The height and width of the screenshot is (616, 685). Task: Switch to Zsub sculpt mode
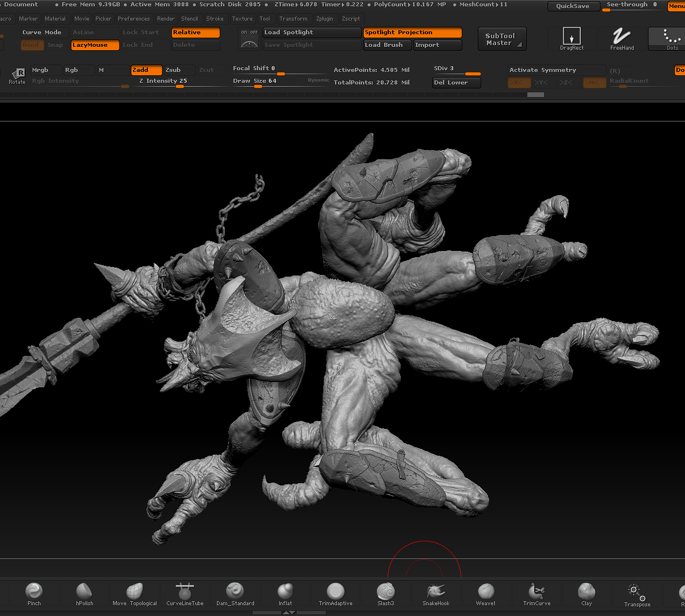(x=180, y=70)
